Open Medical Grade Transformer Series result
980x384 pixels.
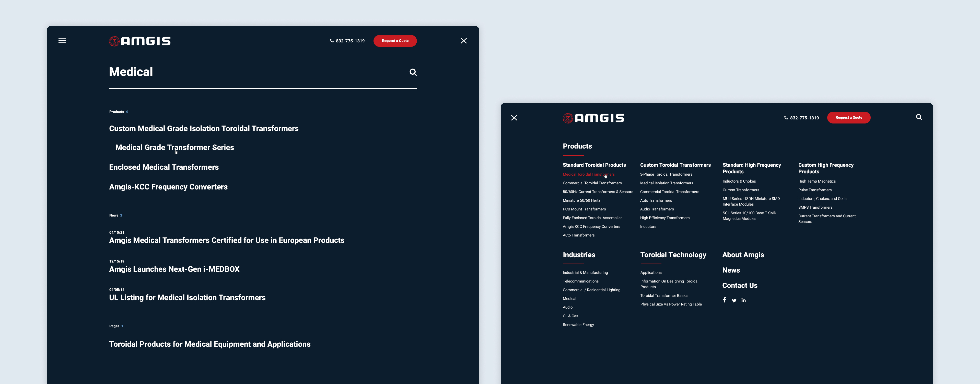174,148
